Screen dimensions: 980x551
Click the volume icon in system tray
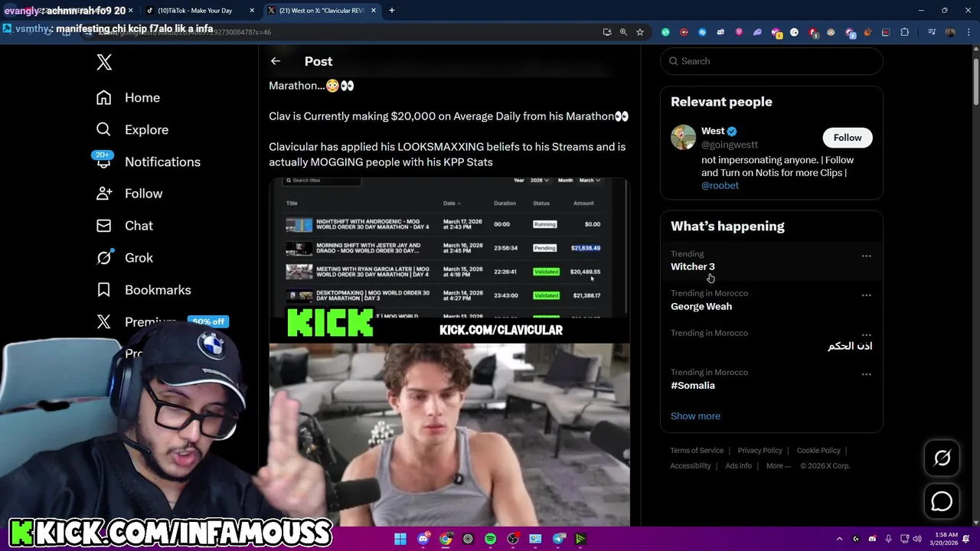pos(917,539)
